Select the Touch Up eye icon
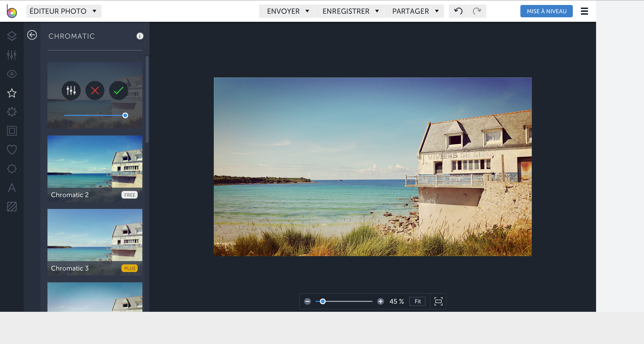Screen dimensions: 644x344 pos(12,74)
